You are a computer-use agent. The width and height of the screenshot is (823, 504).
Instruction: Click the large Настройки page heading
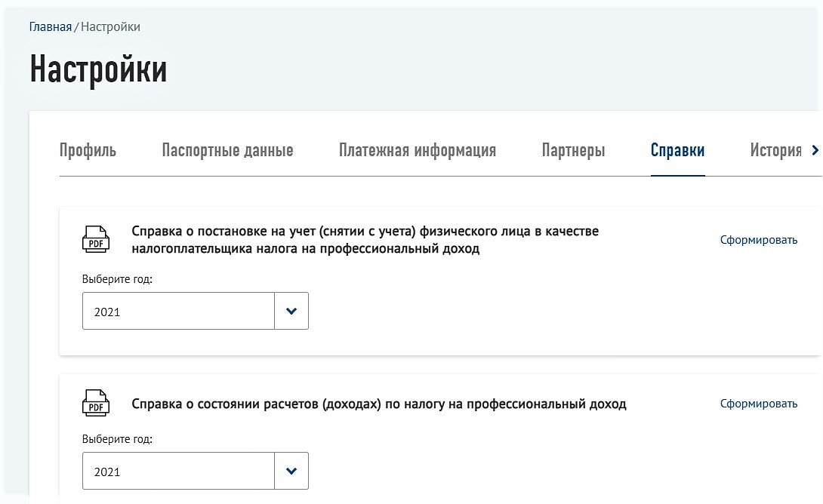click(x=98, y=69)
